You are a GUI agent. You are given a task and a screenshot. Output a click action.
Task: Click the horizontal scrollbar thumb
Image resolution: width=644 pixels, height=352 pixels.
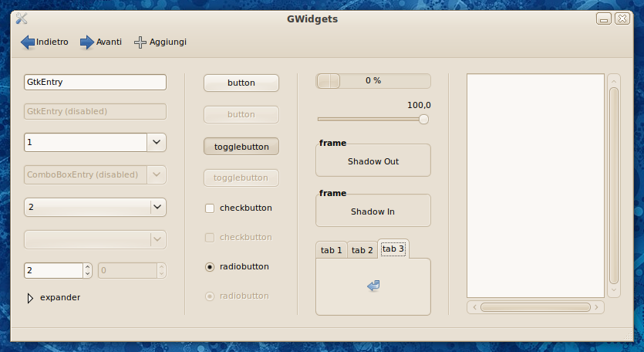point(535,307)
